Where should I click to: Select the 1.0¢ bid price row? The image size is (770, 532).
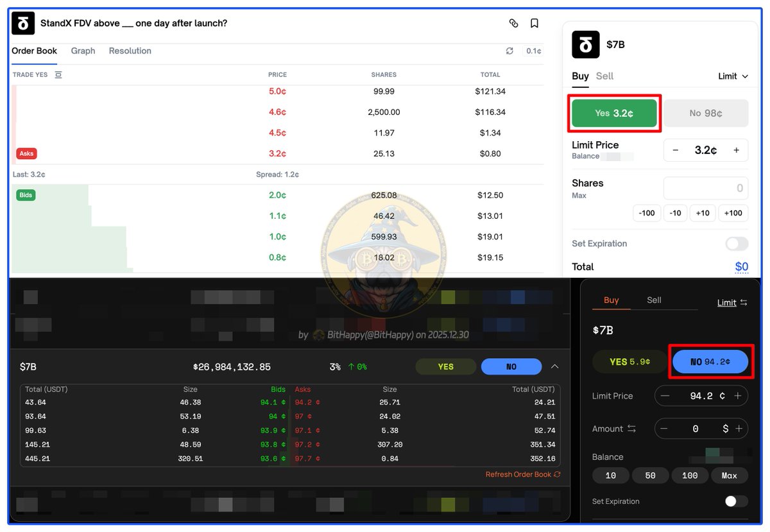277,237
